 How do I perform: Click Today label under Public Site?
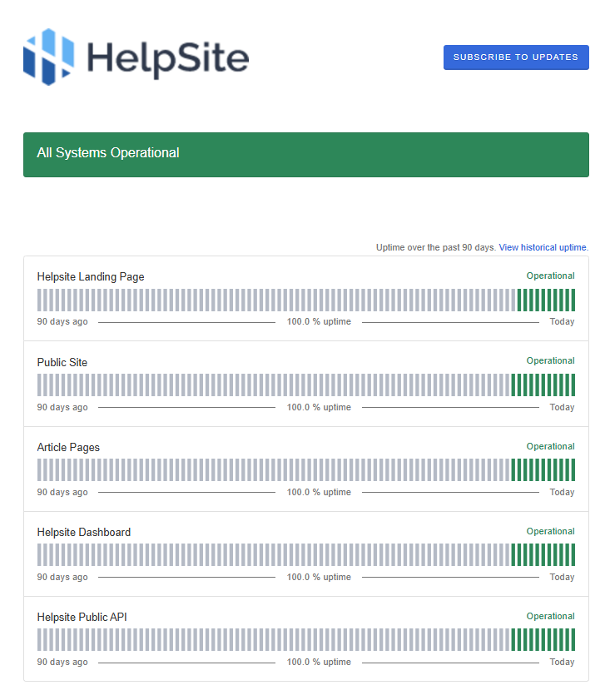click(562, 407)
